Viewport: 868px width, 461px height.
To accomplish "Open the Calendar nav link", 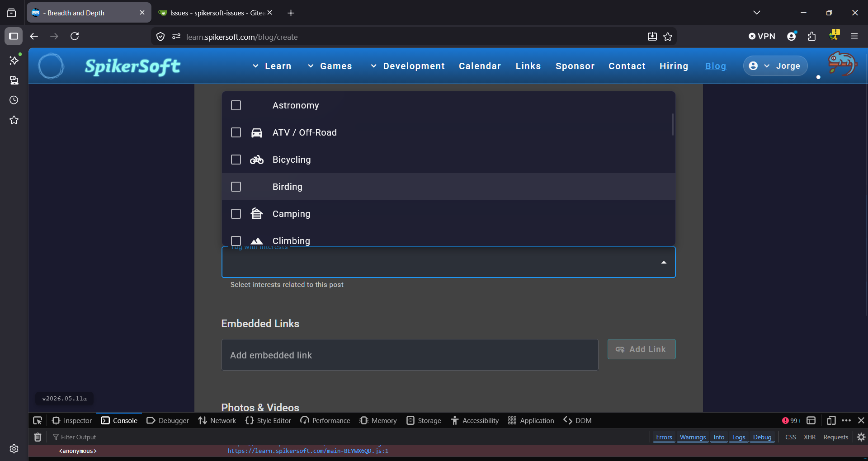I will [480, 66].
